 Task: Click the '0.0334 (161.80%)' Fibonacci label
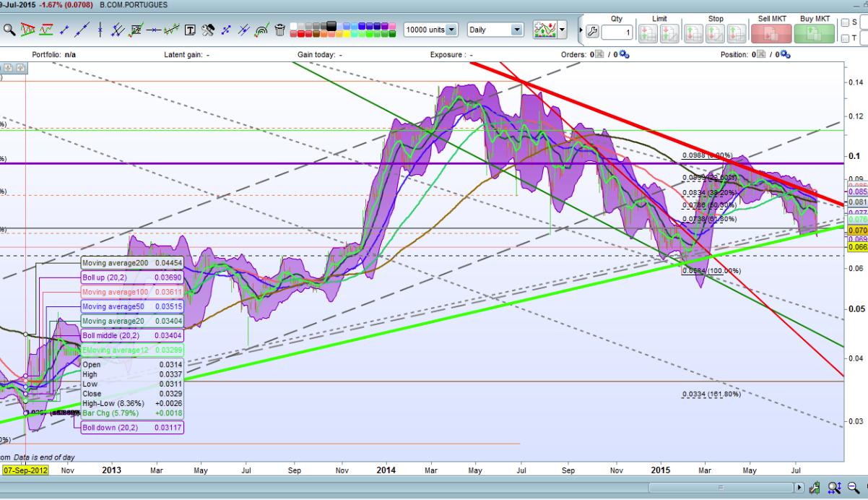711,394
